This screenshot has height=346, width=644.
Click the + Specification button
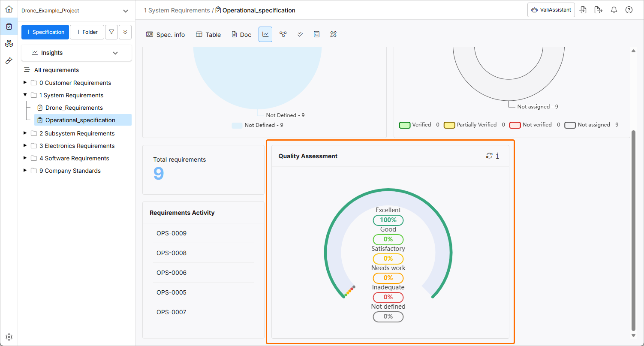tap(45, 32)
